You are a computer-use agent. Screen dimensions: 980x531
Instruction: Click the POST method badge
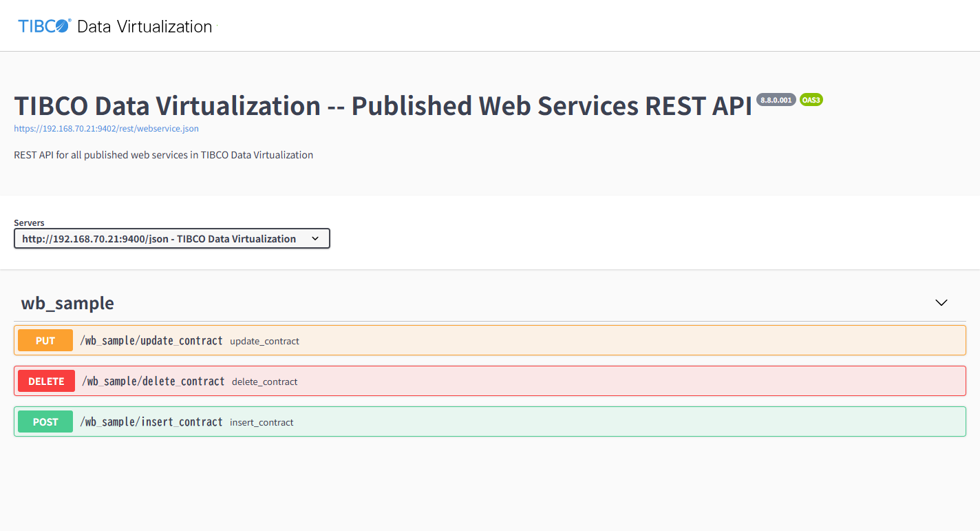coord(45,421)
